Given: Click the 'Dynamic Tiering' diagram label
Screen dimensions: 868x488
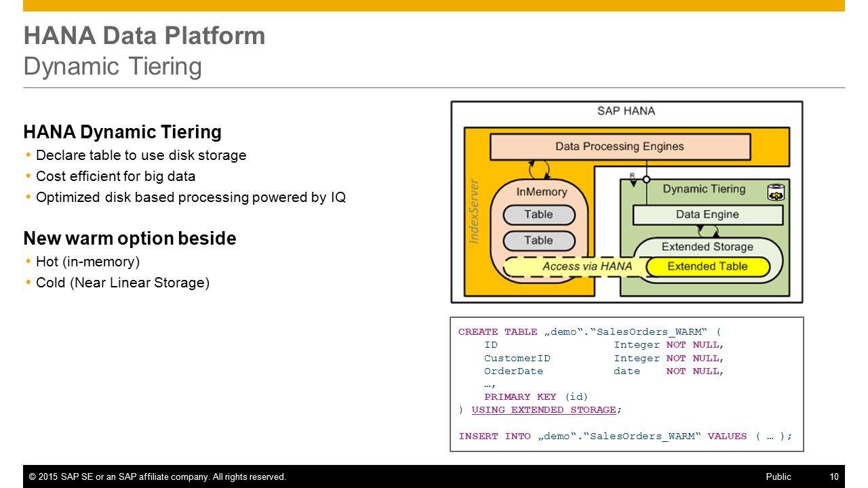Looking at the screenshot, I should point(704,189).
